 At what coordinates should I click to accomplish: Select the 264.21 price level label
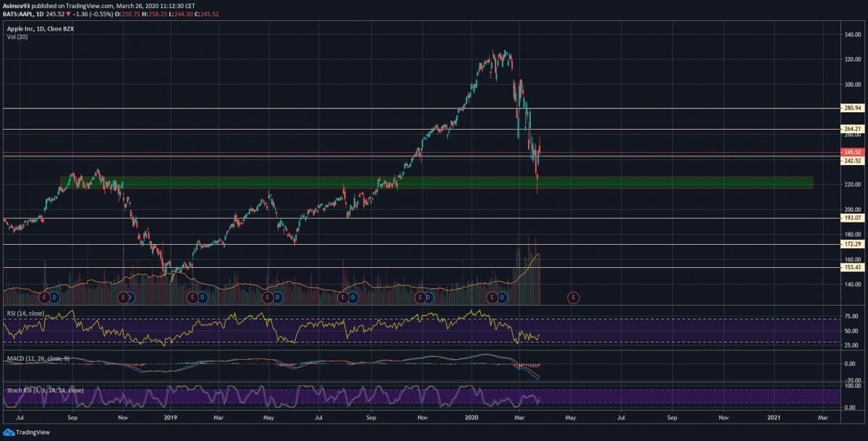point(851,129)
